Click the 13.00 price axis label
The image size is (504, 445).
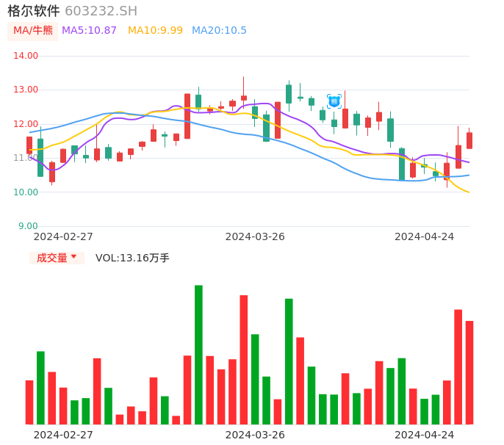coord(26,90)
